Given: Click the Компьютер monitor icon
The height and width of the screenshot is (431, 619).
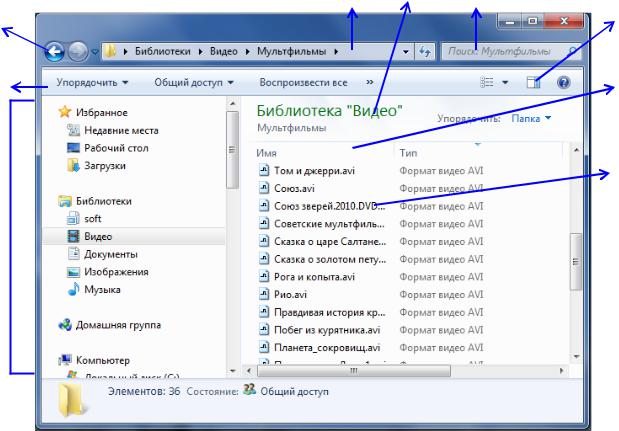Looking at the screenshot, I should [x=65, y=360].
